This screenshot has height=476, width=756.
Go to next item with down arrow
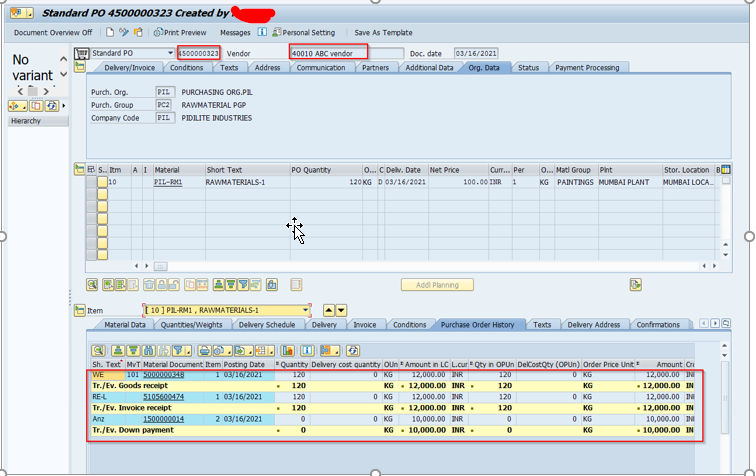point(341,310)
